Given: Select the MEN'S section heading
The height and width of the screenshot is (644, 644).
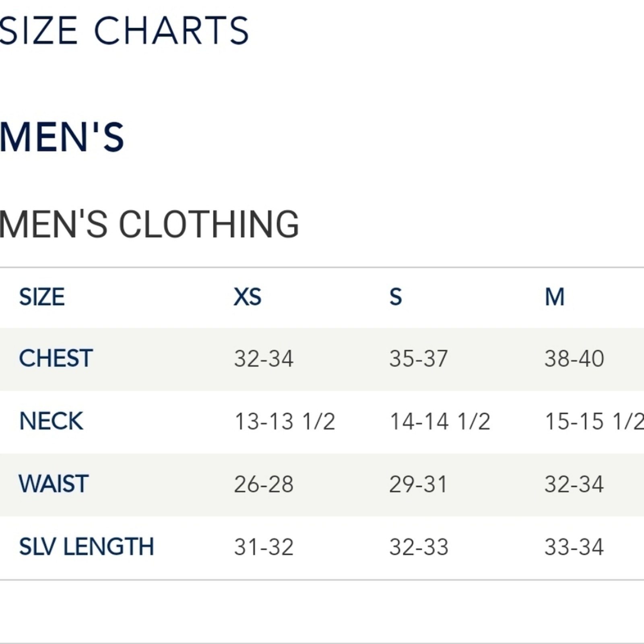Looking at the screenshot, I should coord(62,137).
